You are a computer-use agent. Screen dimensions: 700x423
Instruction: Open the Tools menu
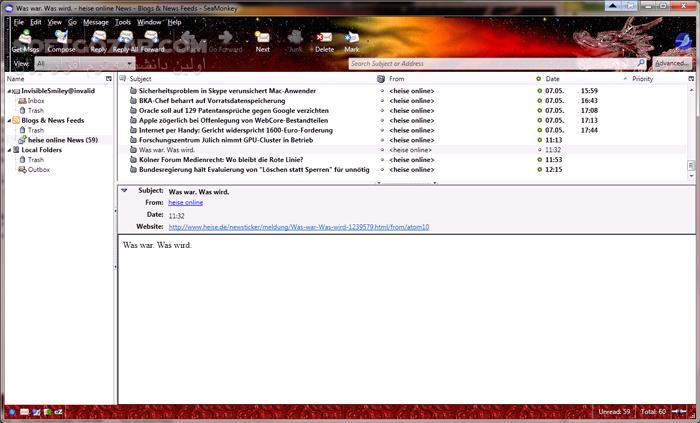coord(123,21)
